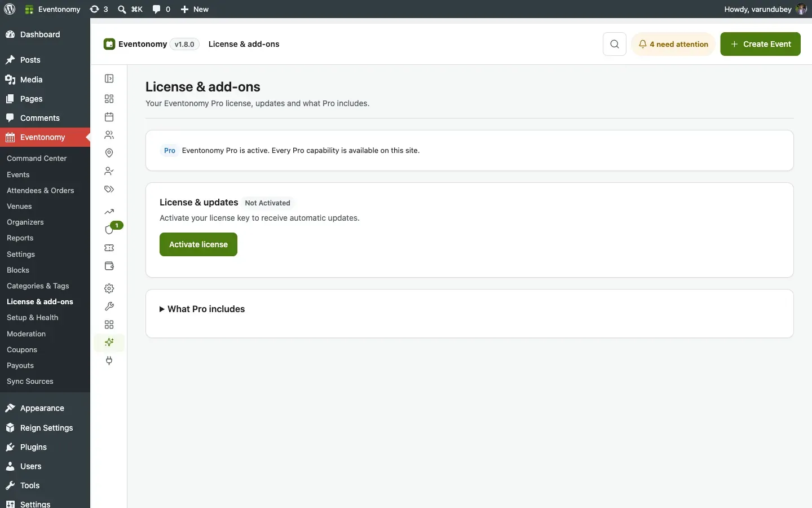Open the Posts menu item
Viewport: 812px width, 508px height.
click(45, 60)
